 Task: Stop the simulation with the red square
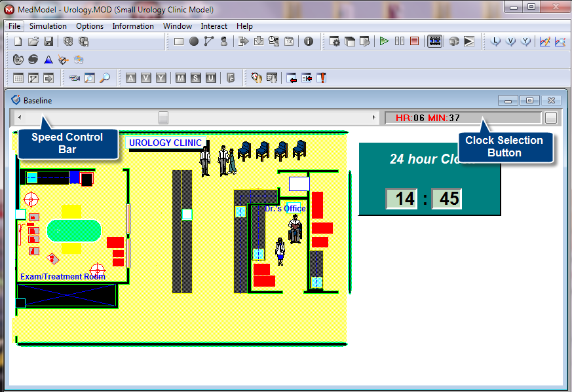(414, 41)
